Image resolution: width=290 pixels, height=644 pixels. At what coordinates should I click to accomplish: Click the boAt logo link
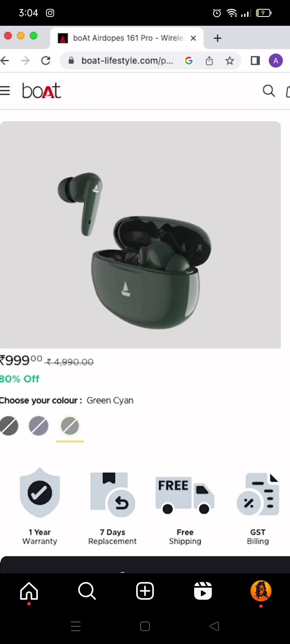click(41, 91)
